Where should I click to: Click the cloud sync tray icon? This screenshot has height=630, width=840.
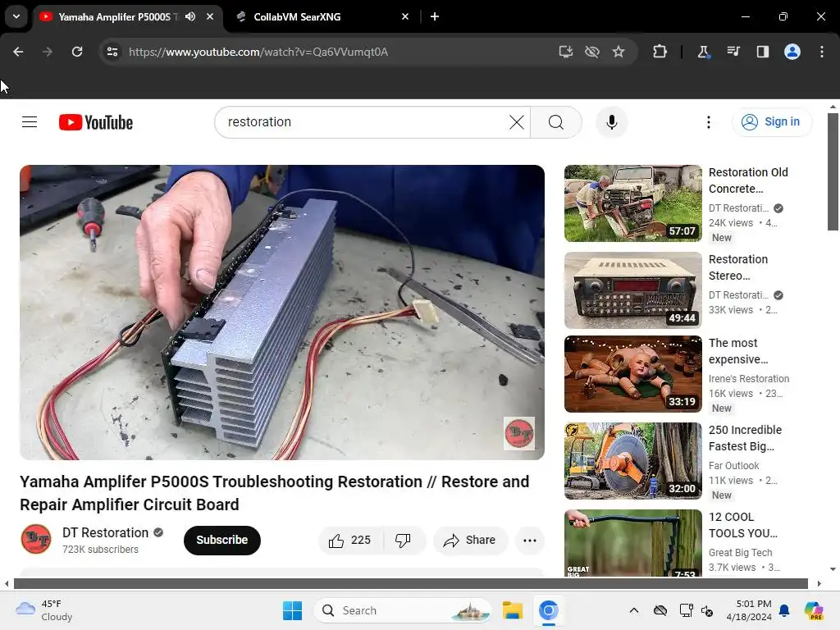[x=660, y=610]
